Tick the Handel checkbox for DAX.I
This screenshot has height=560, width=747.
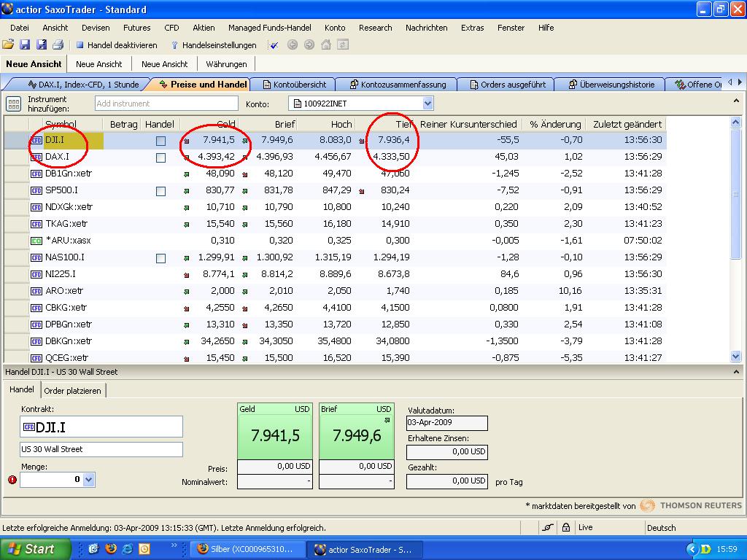(161, 157)
